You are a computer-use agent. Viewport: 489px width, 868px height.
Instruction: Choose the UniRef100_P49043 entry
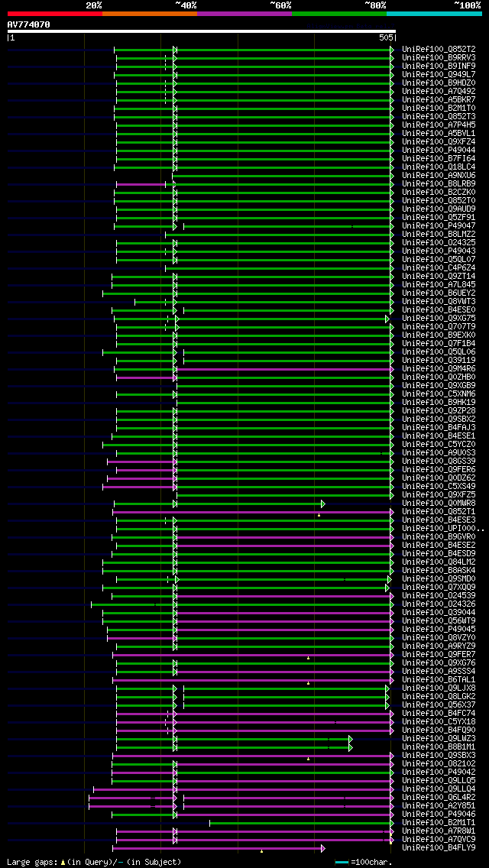439,251
